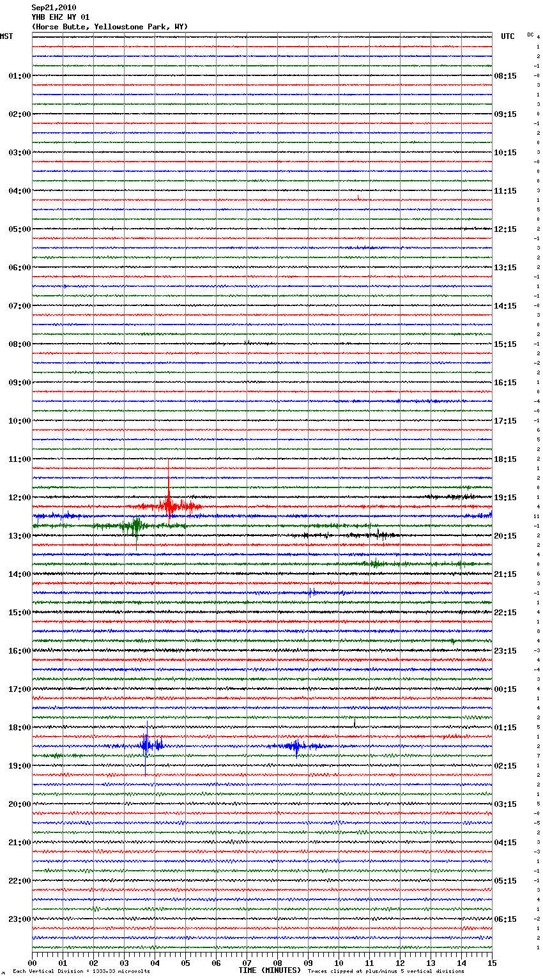Click the 08:15 UTC time label
The width and height of the screenshot is (543, 980).
[x=505, y=76]
